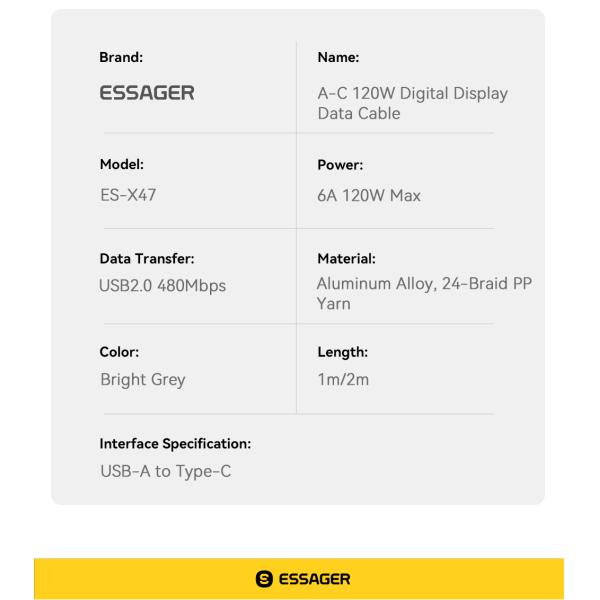600x600 pixels.
Task: Click the "USB2.0 480Mbps" transfer speed text
Action: 163,286
